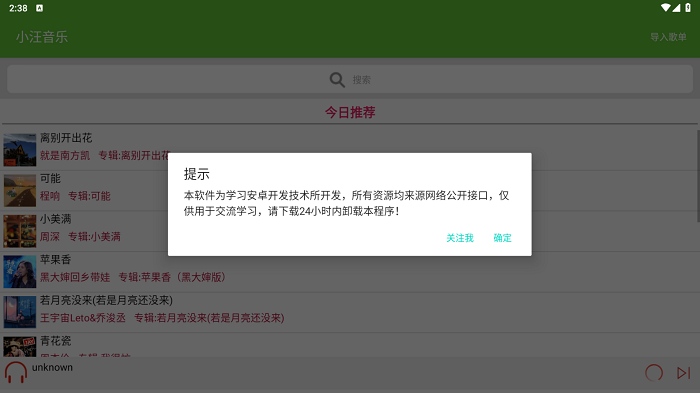Image resolution: width=700 pixels, height=393 pixels.
Task: Click the 今日推荐 heading
Action: point(350,112)
